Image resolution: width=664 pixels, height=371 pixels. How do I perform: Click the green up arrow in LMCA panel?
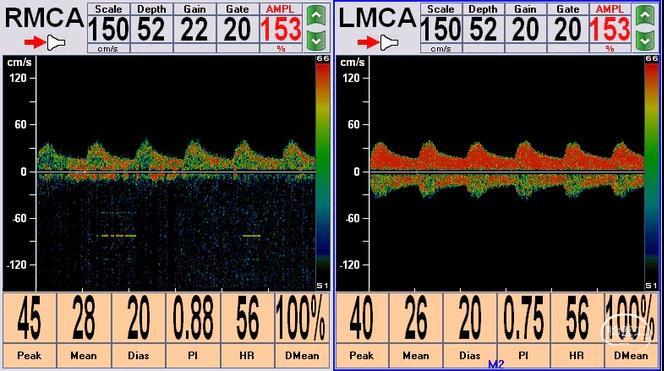645,16
